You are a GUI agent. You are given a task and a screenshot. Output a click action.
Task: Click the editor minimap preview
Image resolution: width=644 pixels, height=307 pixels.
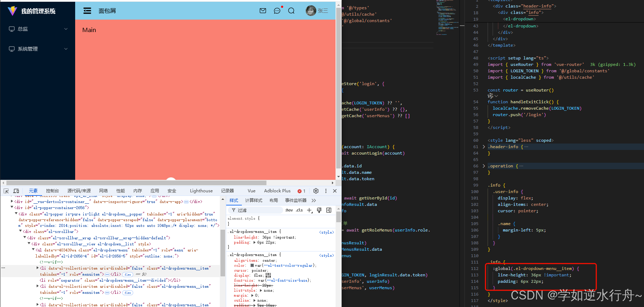coord(447,18)
